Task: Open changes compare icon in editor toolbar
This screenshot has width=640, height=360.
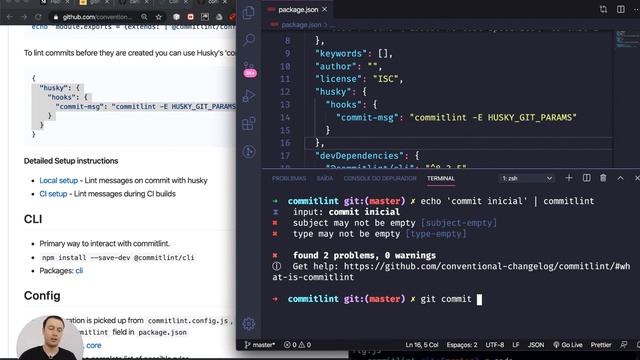Action: (603, 9)
